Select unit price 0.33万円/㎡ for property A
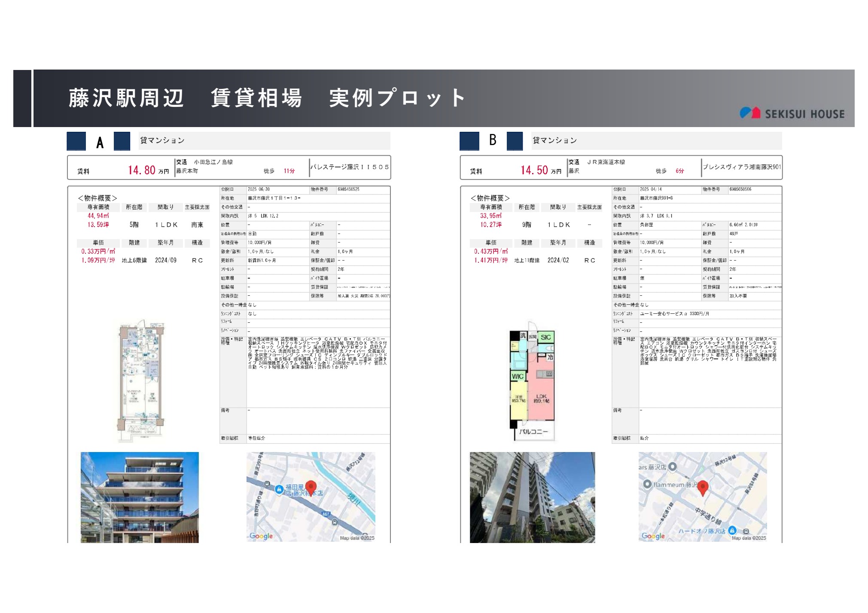This screenshot has height=613, width=868. point(98,251)
